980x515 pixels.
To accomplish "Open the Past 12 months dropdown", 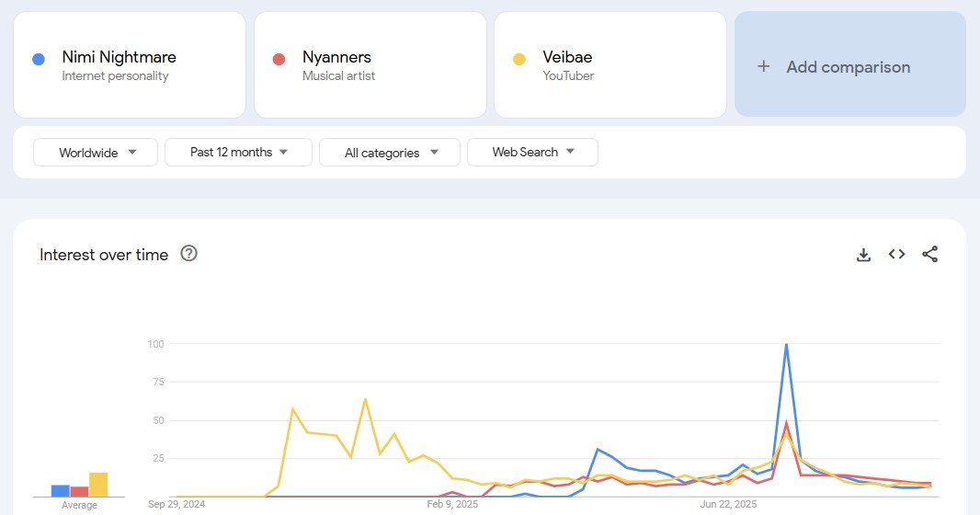I will [x=238, y=153].
